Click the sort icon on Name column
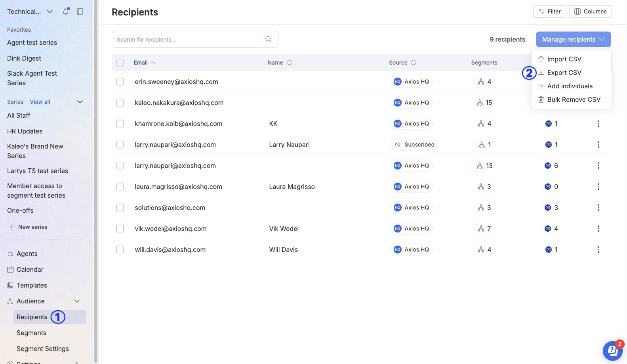The height and width of the screenshot is (364, 627). pos(290,63)
